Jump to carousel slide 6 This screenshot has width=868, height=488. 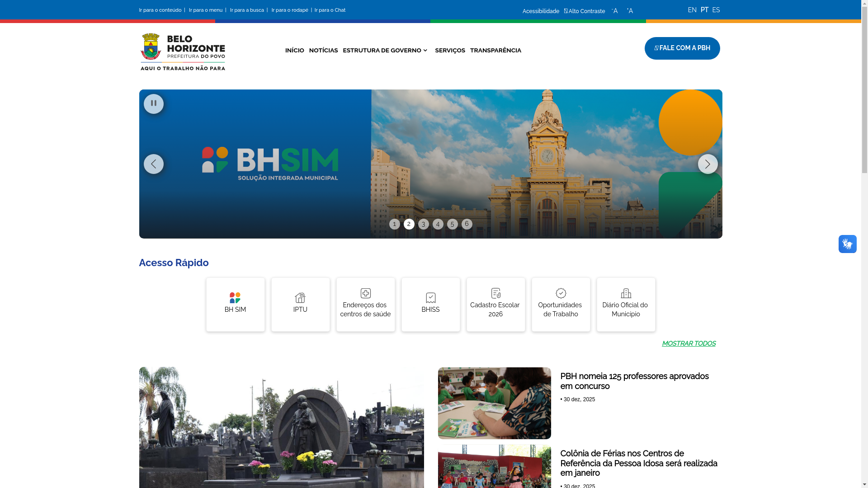(x=467, y=224)
